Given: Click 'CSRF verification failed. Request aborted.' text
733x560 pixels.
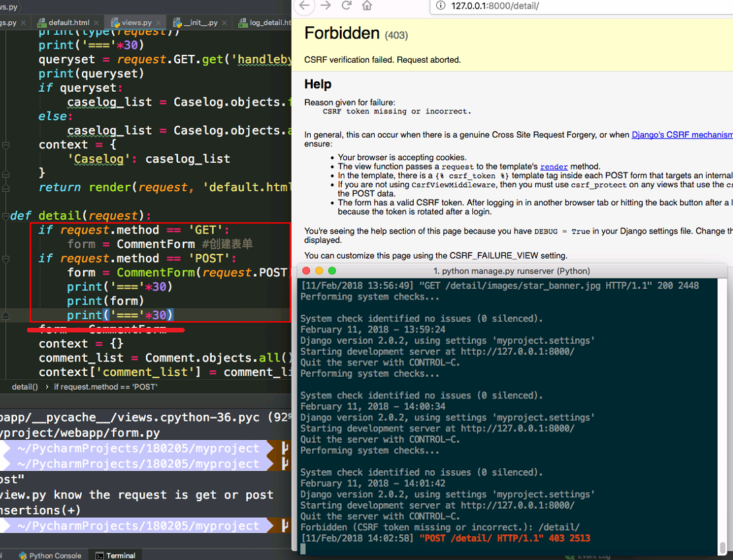Looking at the screenshot, I should (383, 60).
